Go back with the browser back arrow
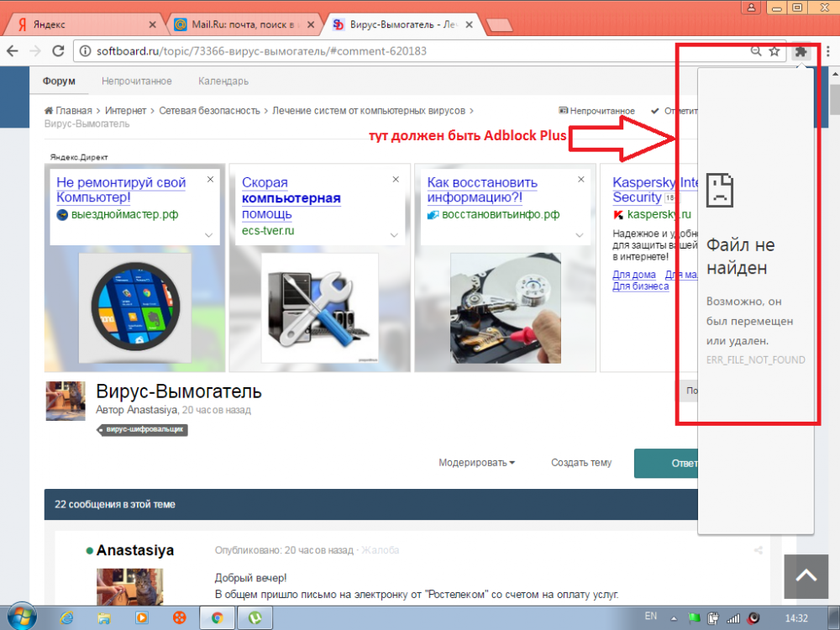840x630 pixels. click(13, 51)
